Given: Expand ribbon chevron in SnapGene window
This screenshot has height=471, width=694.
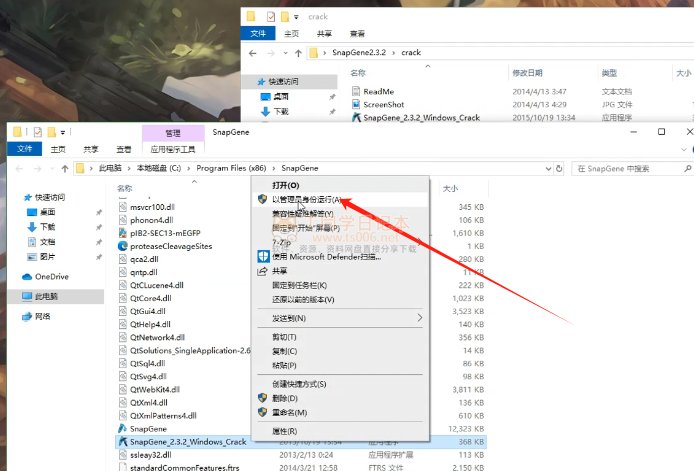Looking at the screenshot, I should click(x=683, y=150).
